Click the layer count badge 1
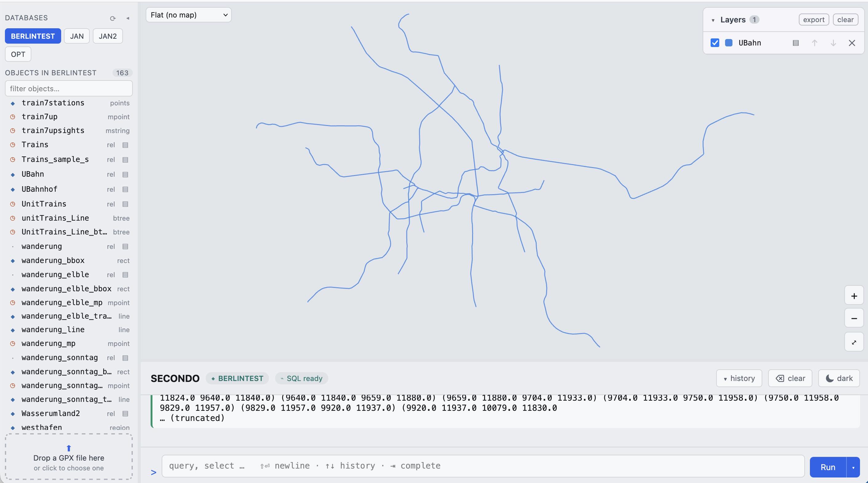The height and width of the screenshot is (483, 868). coord(754,20)
